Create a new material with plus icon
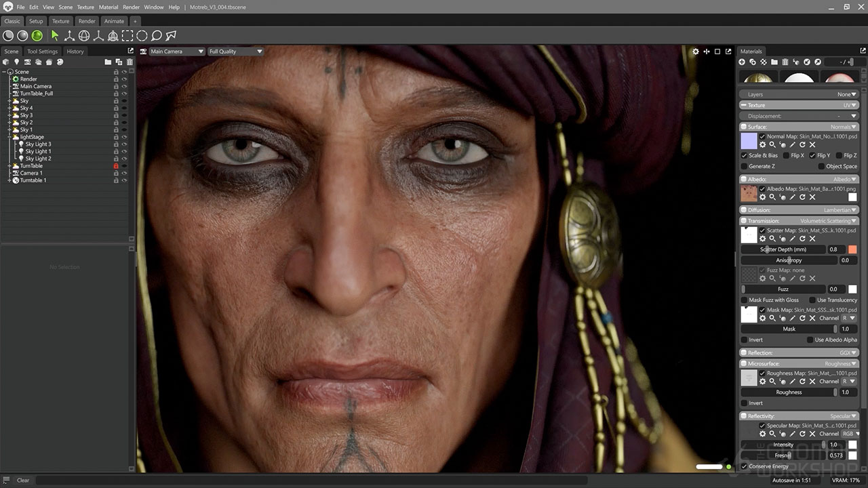This screenshot has height=488, width=868. [742, 62]
